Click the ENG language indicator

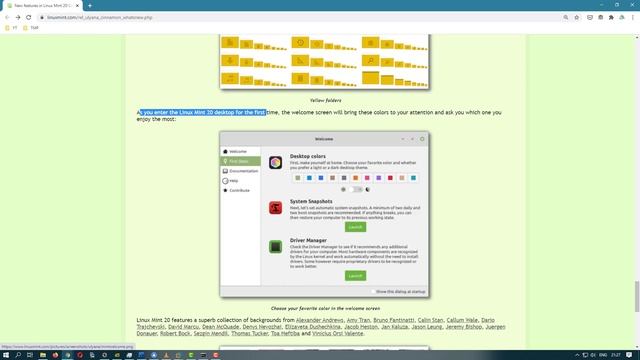click(603, 355)
